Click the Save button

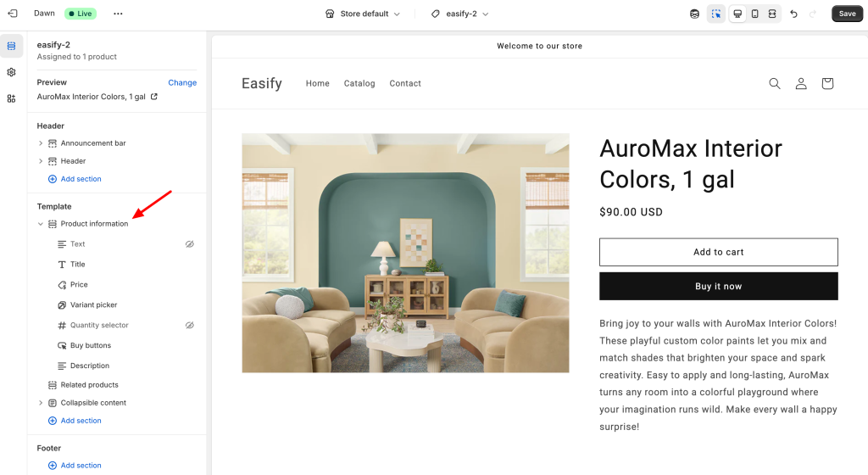847,14
